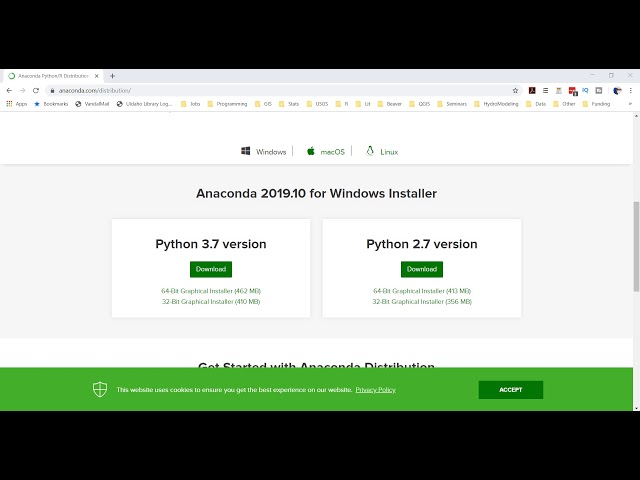640x480 pixels.
Task: Bookmark this page with the star
Action: [x=515, y=91]
